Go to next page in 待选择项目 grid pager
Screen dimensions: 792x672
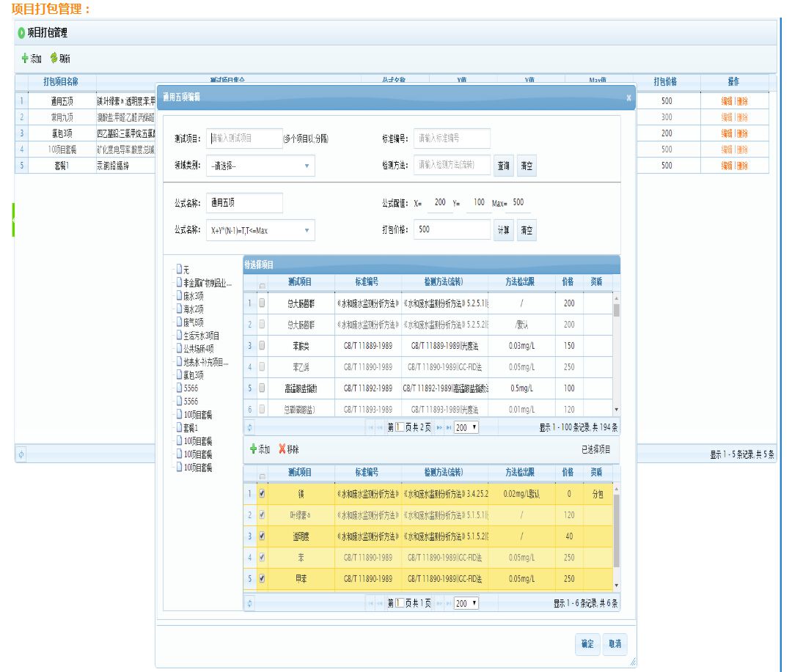(439, 427)
